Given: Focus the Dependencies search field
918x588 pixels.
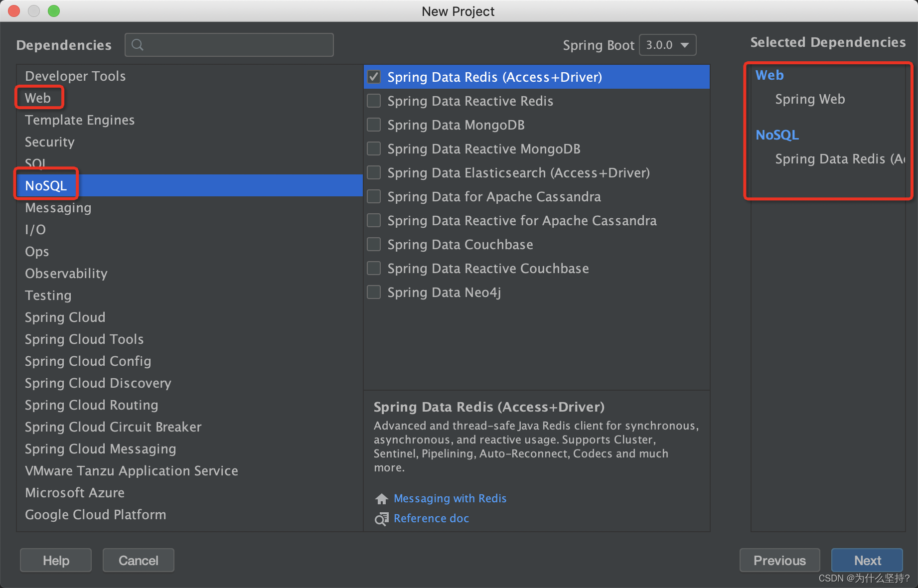Looking at the screenshot, I should coord(229,45).
